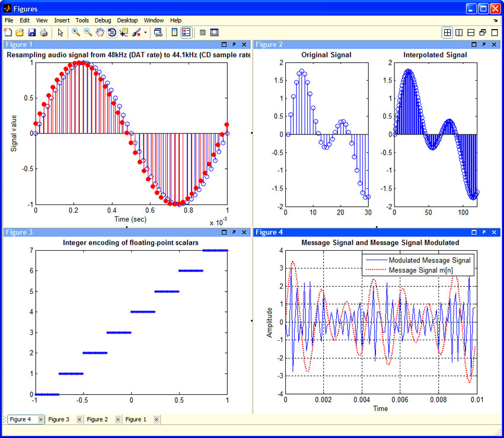Activate the Pan (hand) tool
The image size is (504, 438).
pos(99,33)
